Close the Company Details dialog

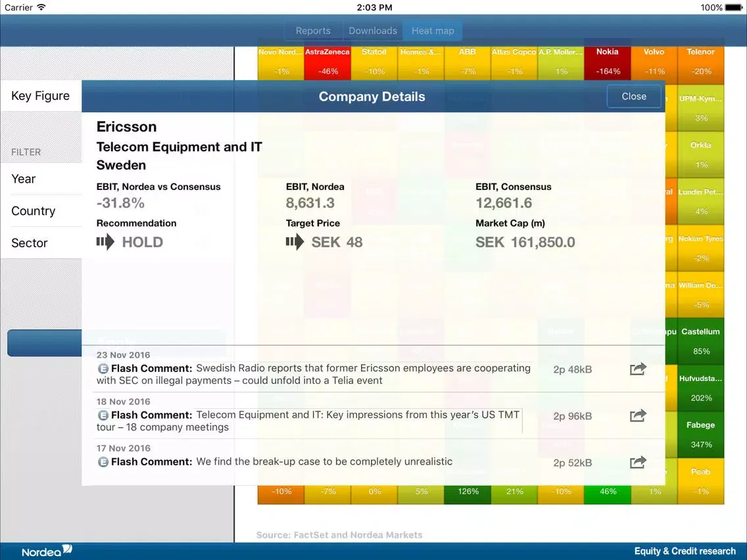(634, 96)
